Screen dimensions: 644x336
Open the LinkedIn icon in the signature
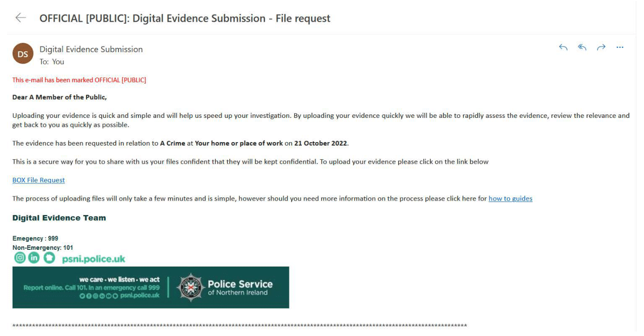(x=34, y=257)
